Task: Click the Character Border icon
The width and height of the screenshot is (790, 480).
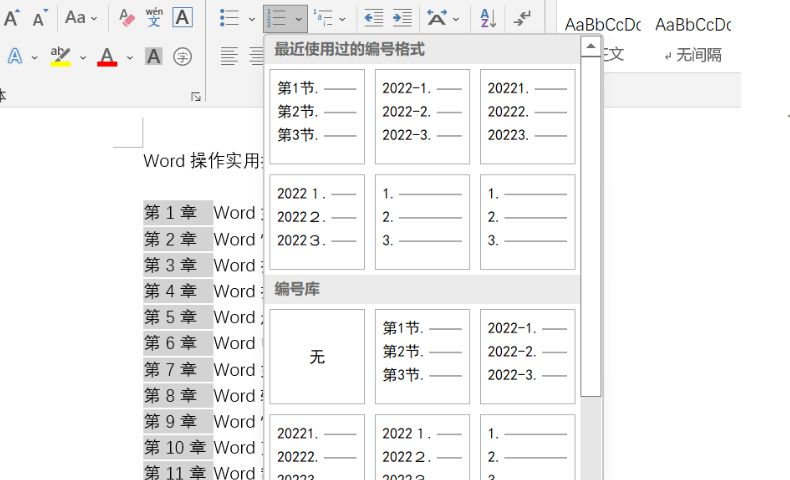Action: pyautogui.click(x=182, y=18)
